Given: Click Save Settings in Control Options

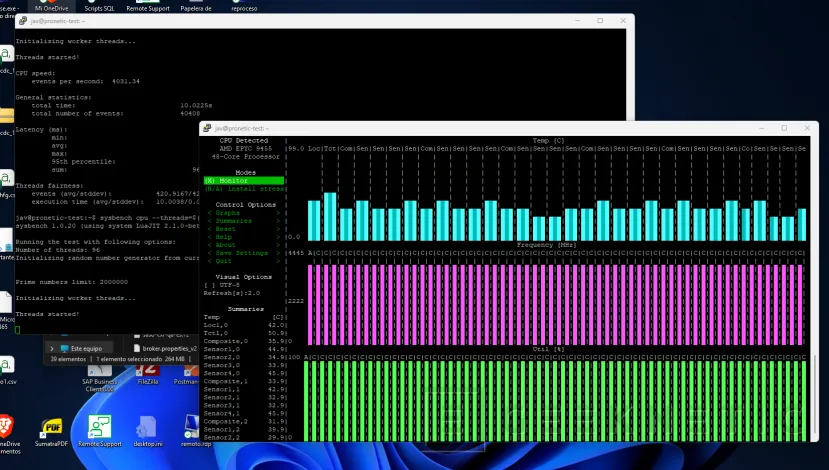Looking at the screenshot, I should point(244,253).
